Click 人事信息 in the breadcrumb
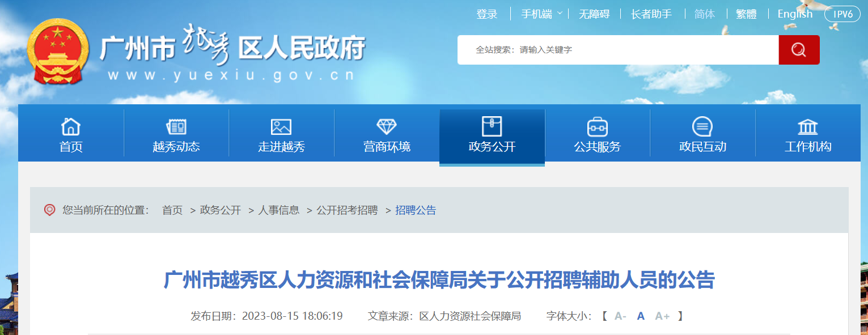Image resolution: width=868 pixels, height=335 pixels. (279, 210)
